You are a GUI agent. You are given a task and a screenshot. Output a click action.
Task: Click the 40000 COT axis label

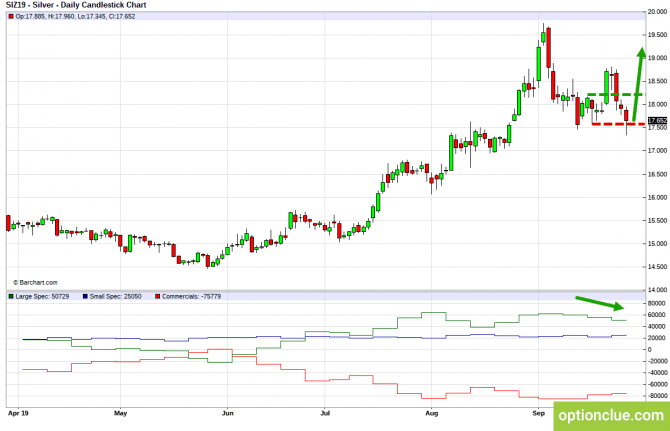[x=656, y=326]
